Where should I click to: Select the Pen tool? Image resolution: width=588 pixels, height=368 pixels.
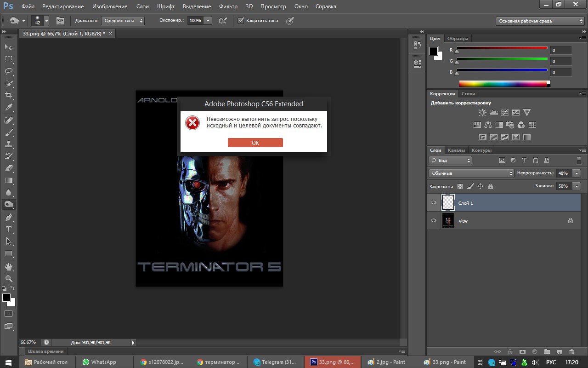click(x=9, y=218)
